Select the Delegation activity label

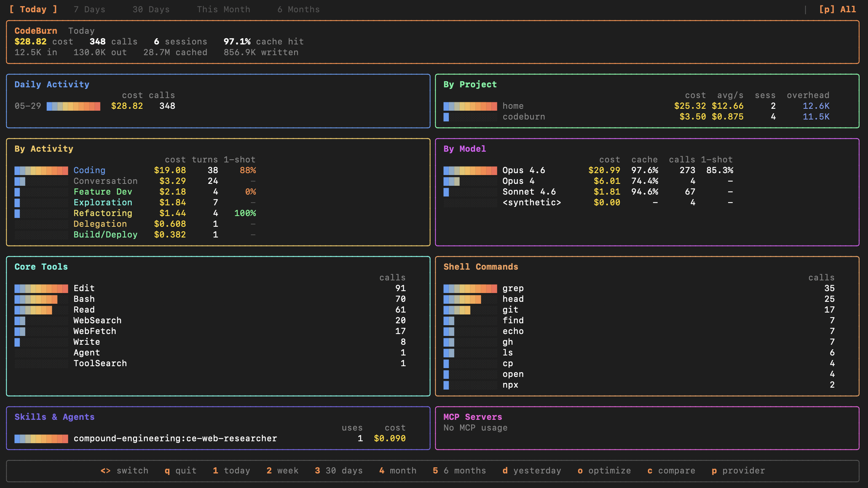100,224
